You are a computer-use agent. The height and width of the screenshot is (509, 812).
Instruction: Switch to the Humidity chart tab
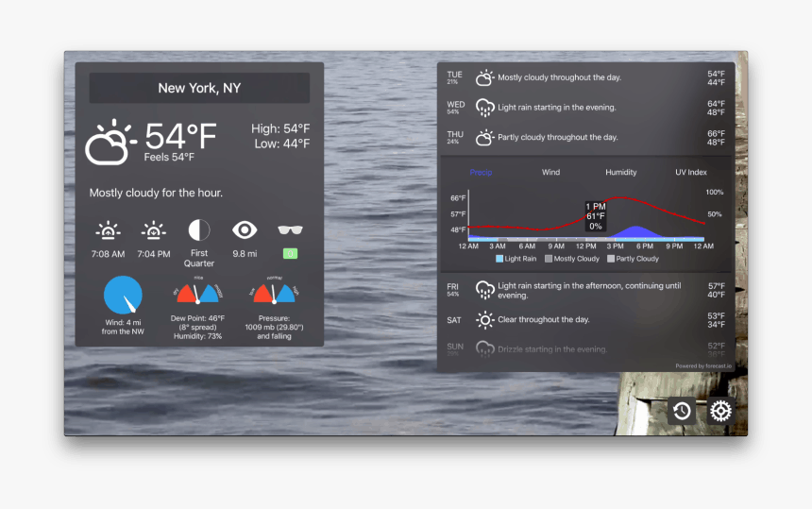pyautogui.click(x=621, y=173)
